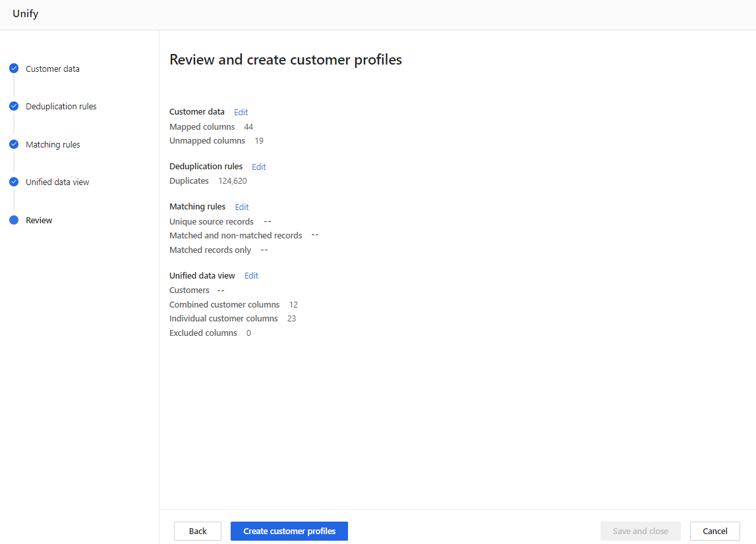The width and height of the screenshot is (756, 544).
Task: Click the Duplicates count value 124,620
Action: 232,180
